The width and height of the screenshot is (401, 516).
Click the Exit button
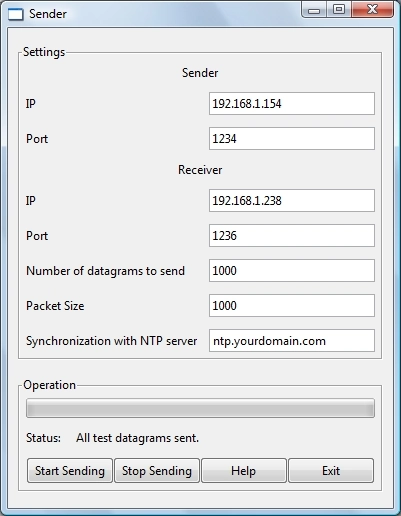[331, 471]
